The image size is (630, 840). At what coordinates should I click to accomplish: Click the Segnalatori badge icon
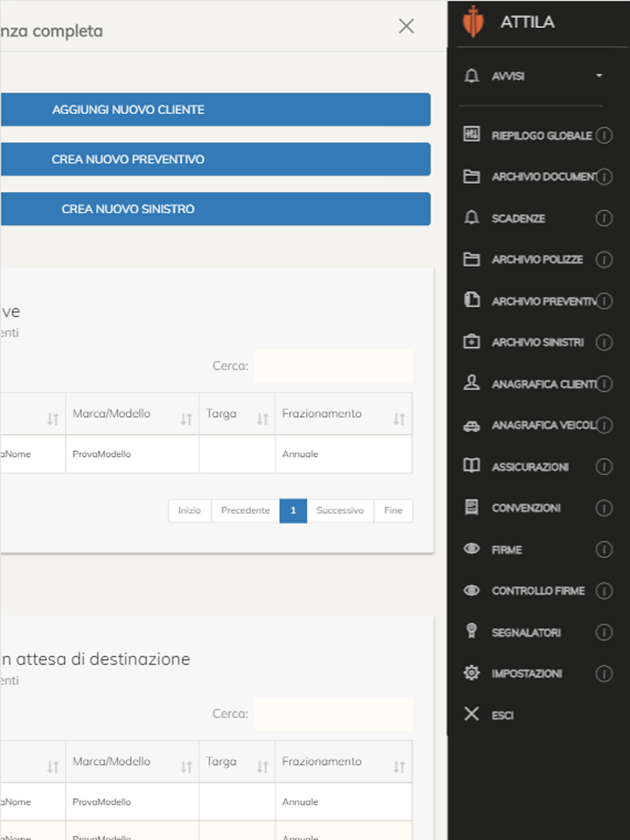click(472, 631)
